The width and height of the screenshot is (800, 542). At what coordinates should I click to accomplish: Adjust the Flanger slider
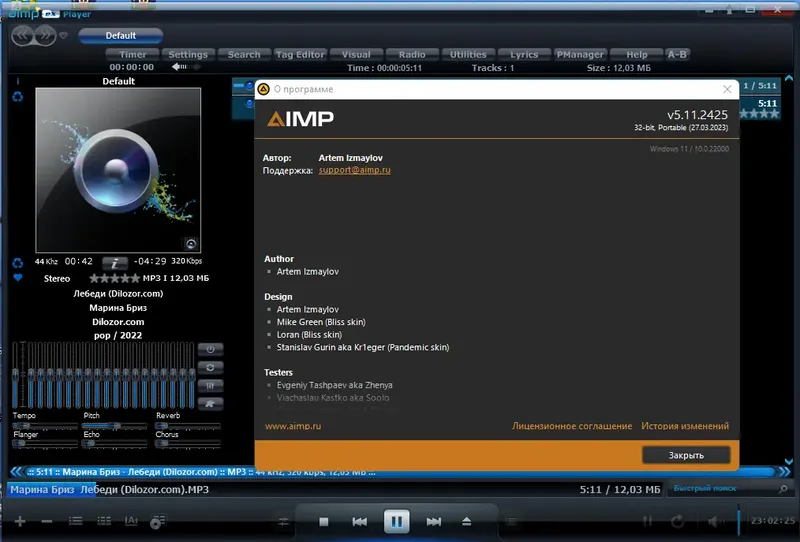click(x=45, y=444)
